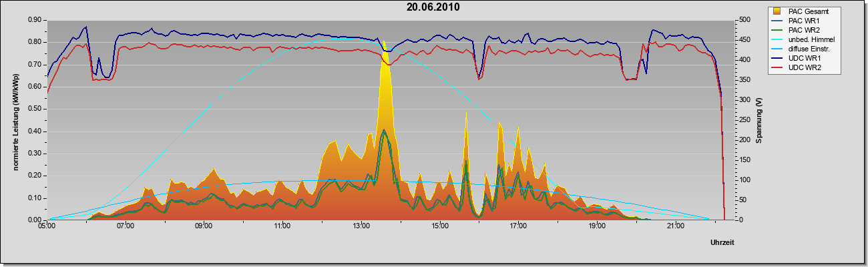Click the 11:00 time axis tick
868x267 pixels.
(x=282, y=226)
